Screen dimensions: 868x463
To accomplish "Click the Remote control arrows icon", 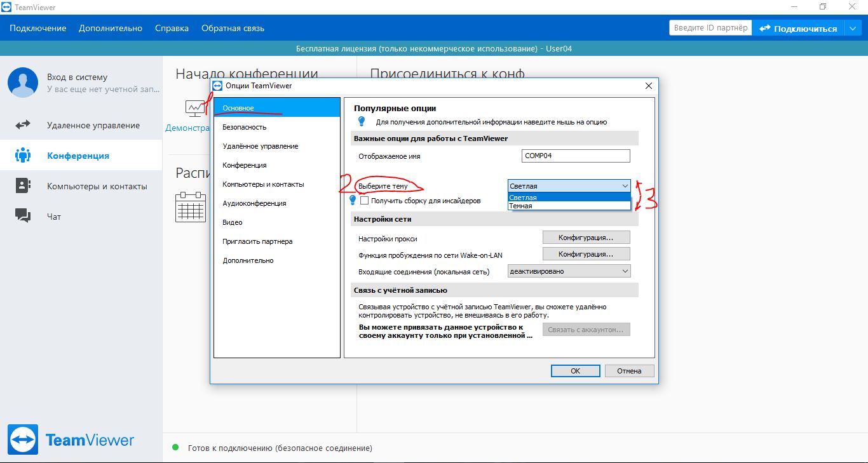I will click(x=23, y=125).
